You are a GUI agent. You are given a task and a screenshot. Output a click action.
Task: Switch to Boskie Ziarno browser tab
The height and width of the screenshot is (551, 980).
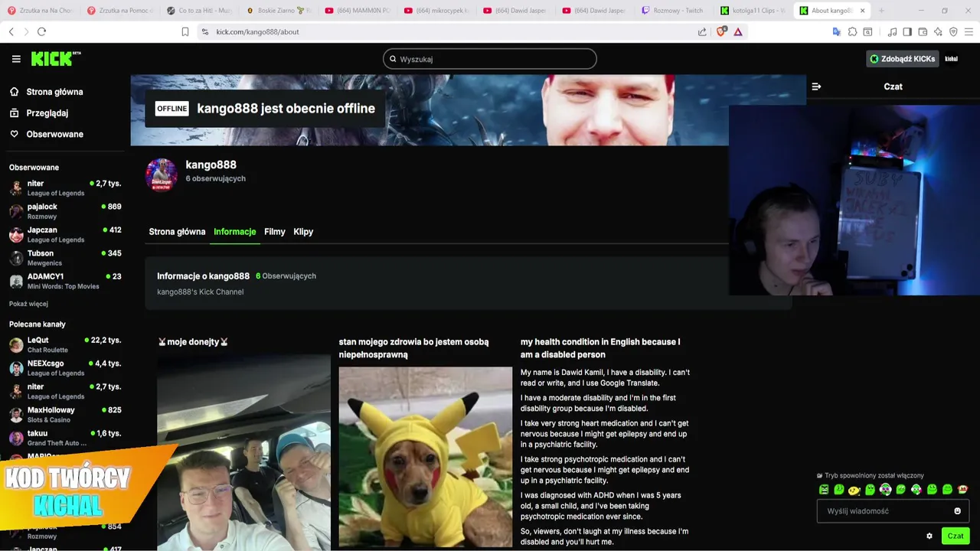tap(280, 11)
